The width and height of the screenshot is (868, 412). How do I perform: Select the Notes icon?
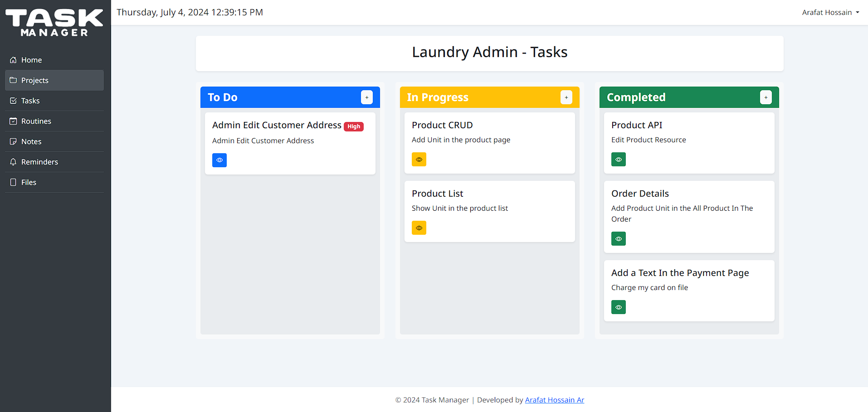point(13,141)
